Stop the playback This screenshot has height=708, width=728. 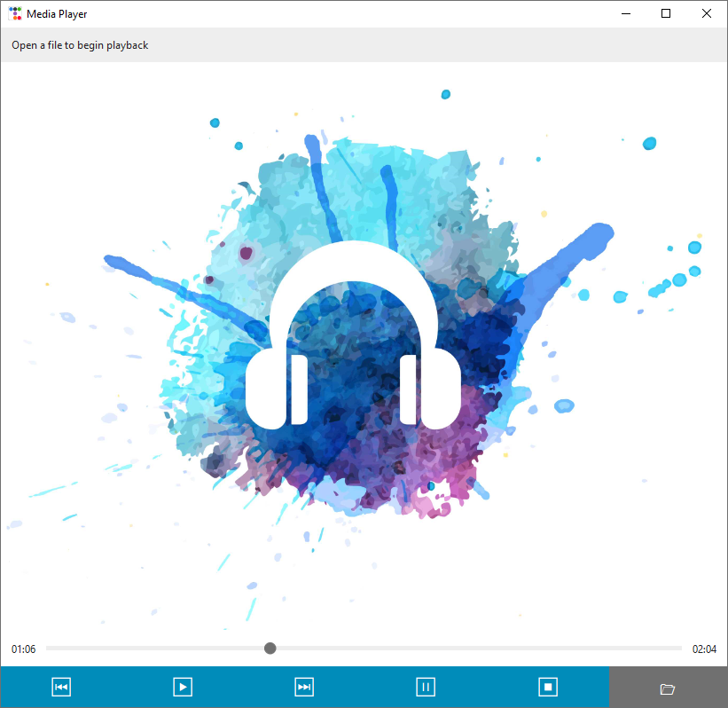[x=548, y=687]
